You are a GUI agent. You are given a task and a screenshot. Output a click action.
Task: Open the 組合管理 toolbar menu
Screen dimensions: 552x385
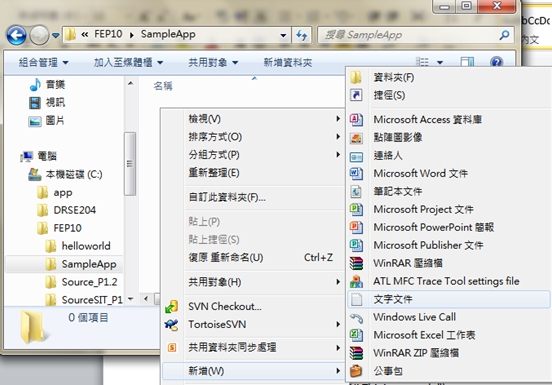click(x=43, y=63)
